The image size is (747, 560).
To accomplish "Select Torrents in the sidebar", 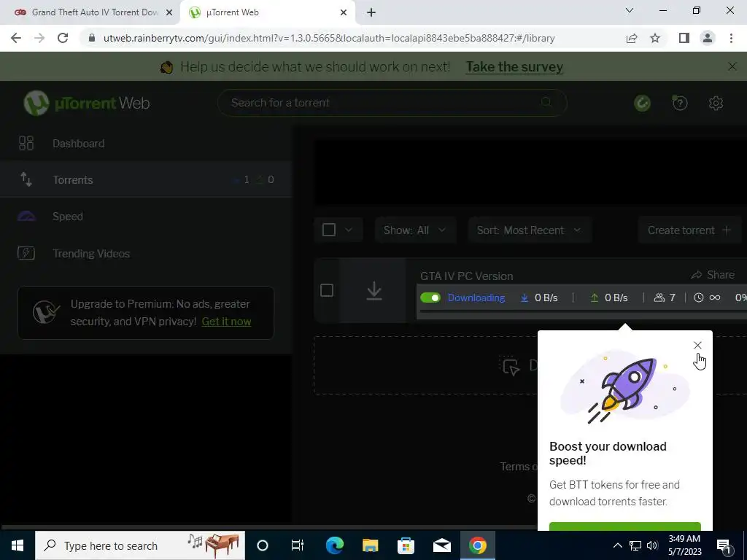I will click(146, 179).
